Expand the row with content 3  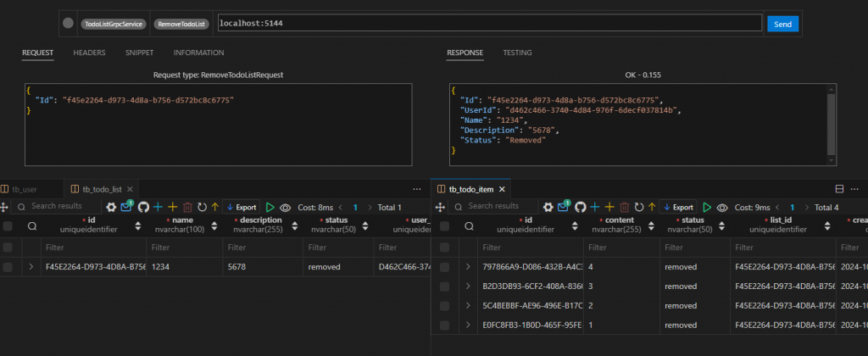click(x=467, y=286)
